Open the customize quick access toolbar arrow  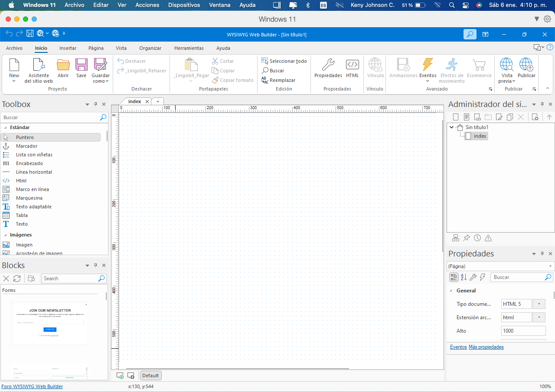coord(64,33)
